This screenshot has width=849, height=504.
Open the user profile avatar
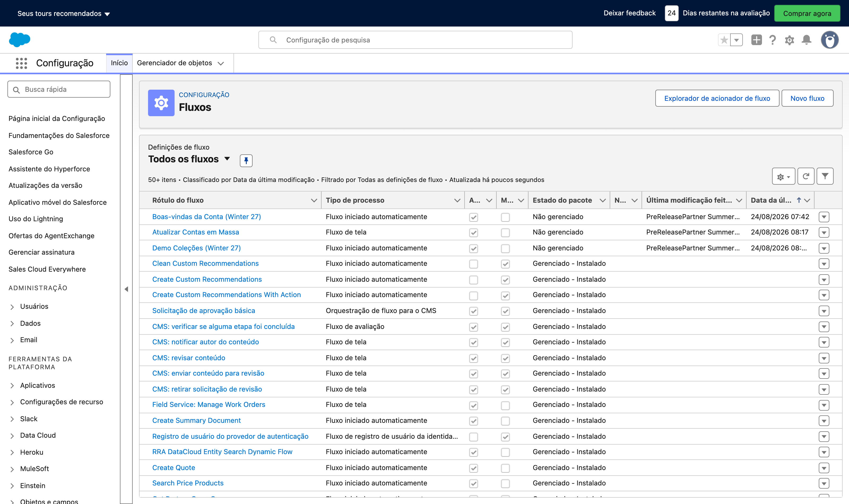[x=830, y=40]
